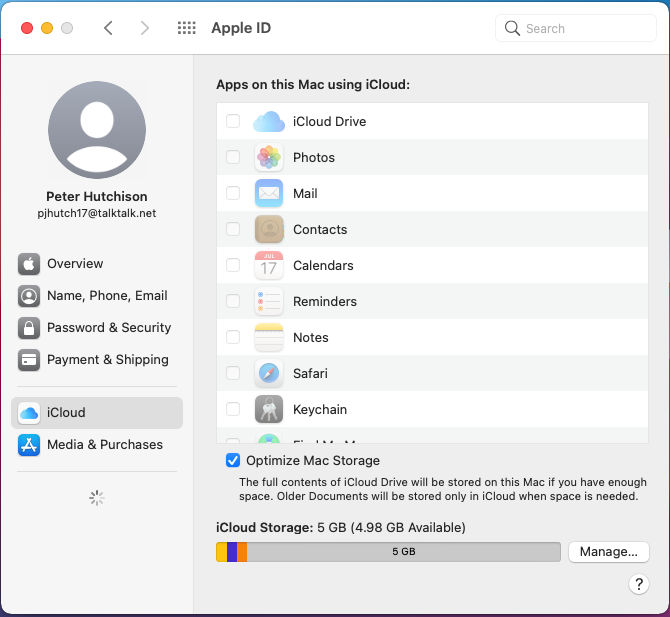Enable the Notes checkbox

click(x=233, y=337)
